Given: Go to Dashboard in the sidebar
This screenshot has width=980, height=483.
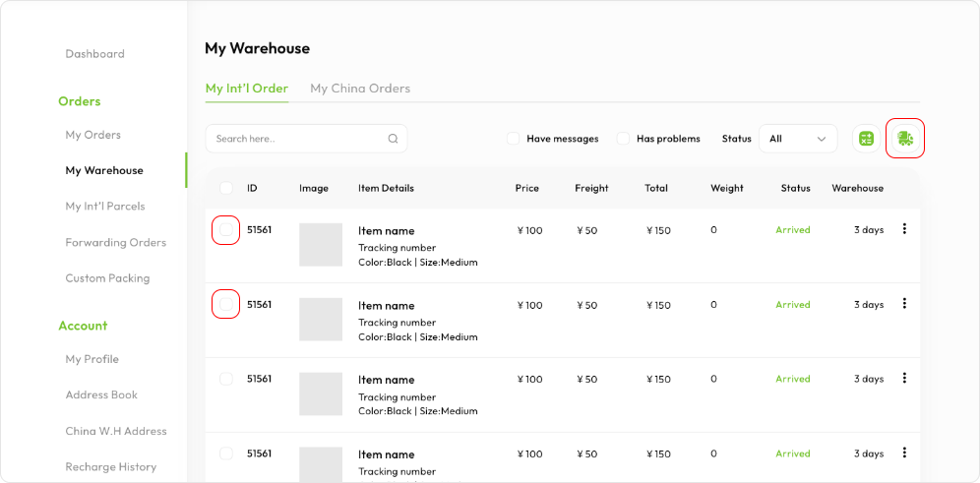Looking at the screenshot, I should coord(94,54).
